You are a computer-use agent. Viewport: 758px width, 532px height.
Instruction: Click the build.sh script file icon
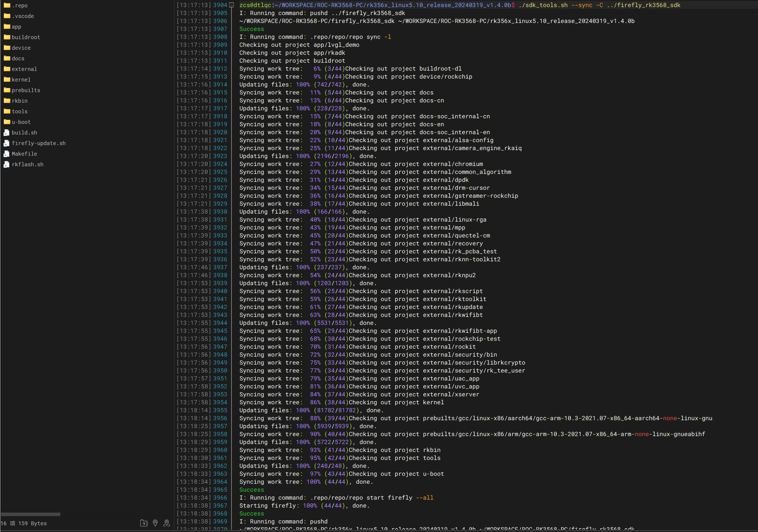6,133
